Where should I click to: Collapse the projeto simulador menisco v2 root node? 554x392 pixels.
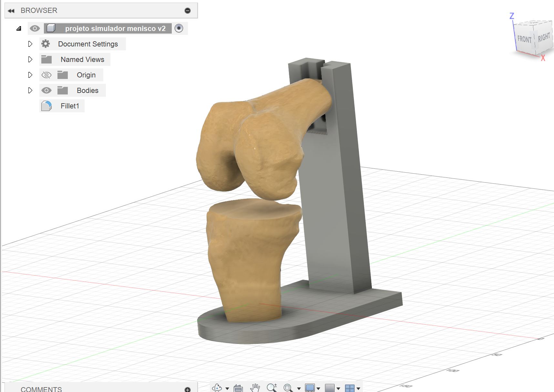(19, 28)
